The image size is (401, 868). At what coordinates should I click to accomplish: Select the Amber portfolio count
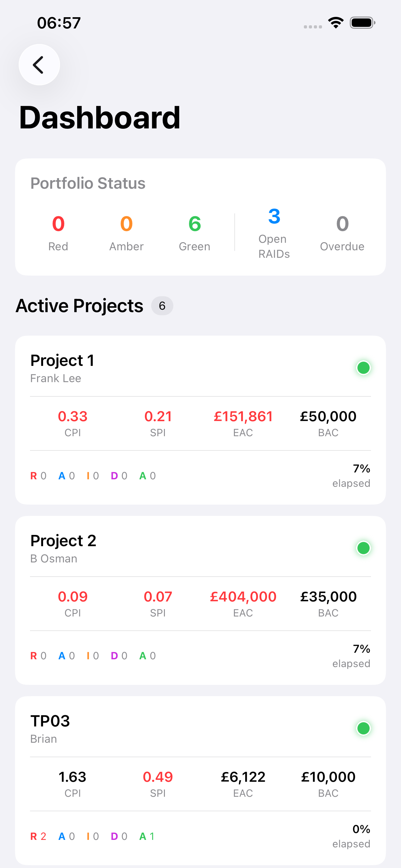point(126,224)
